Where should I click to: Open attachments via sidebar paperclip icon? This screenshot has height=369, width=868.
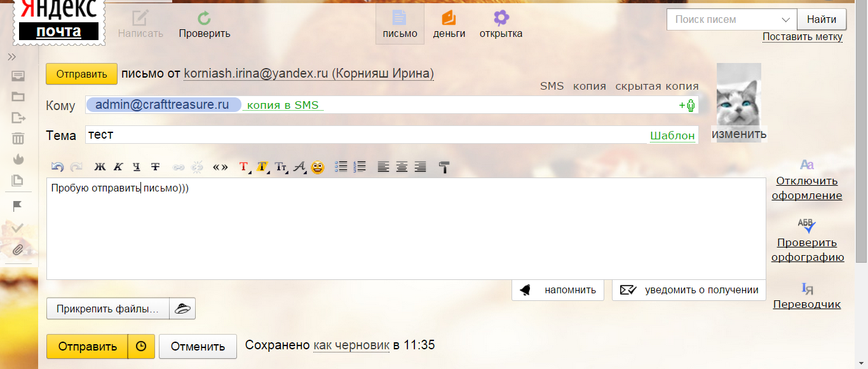[x=18, y=249]
